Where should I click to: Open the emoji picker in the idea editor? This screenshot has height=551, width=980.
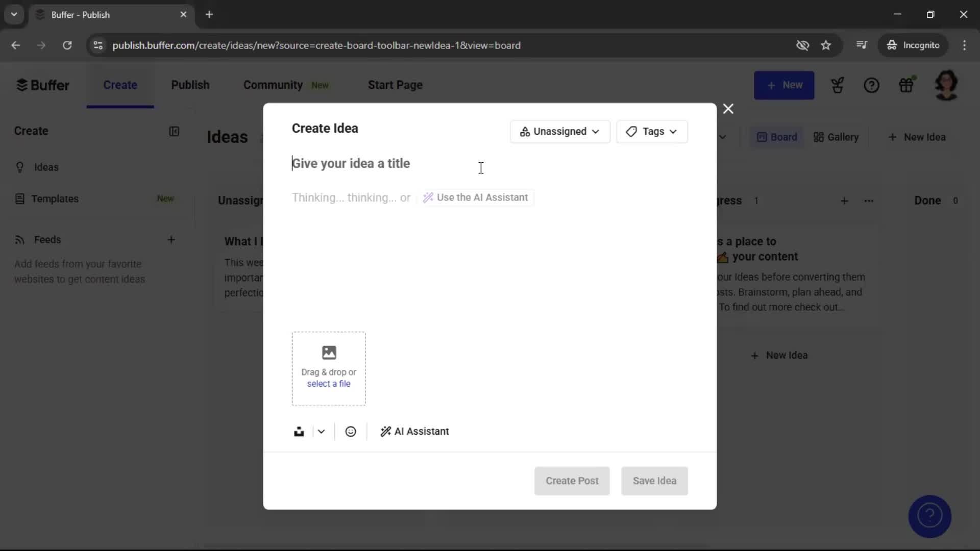tap(351, 431)
